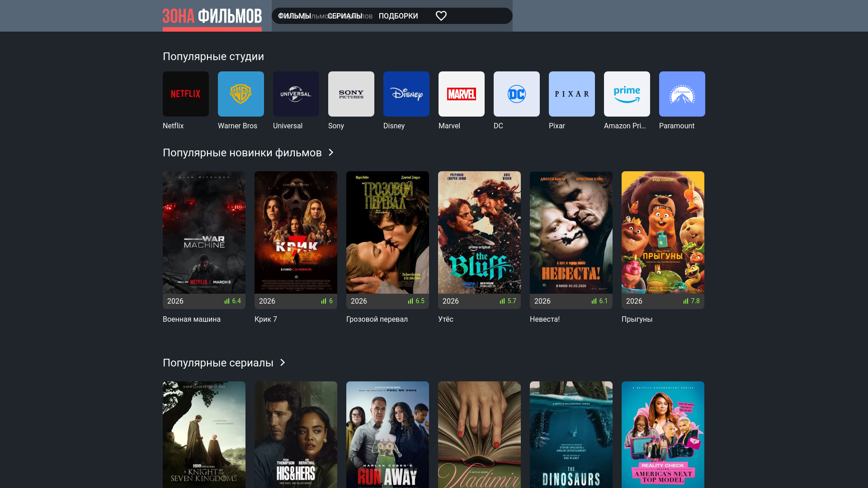868x488 pixels.
Task: Select the Universal studio logo
Action: point(296,94)
